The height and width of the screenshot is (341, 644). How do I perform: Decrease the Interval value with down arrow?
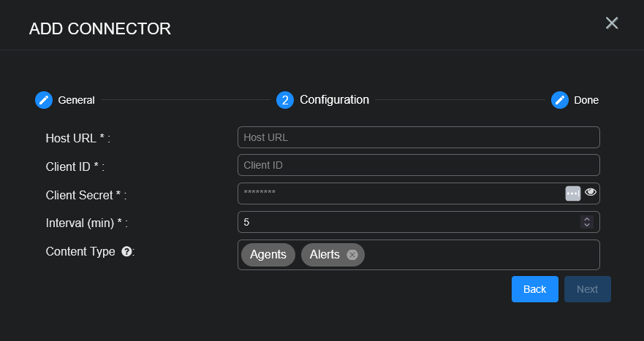tap(586, 225)
